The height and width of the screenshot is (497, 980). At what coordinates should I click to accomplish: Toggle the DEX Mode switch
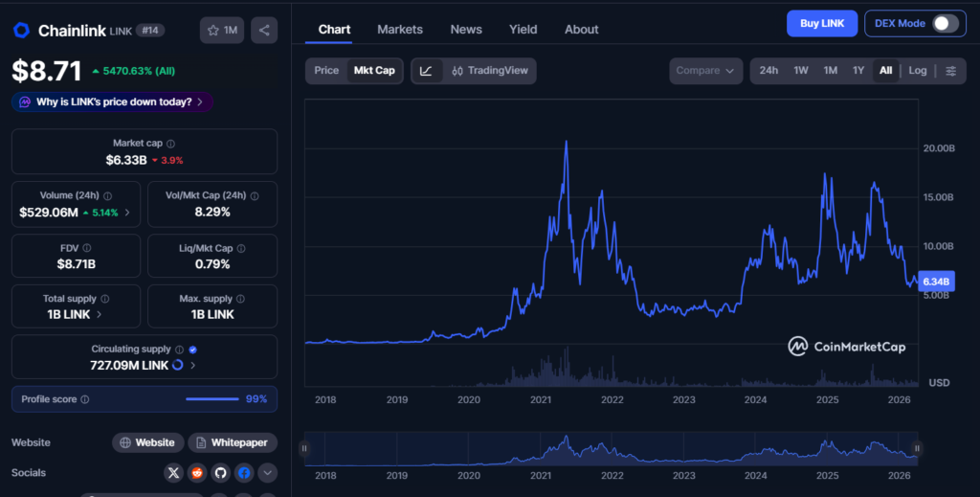(945, 23)
